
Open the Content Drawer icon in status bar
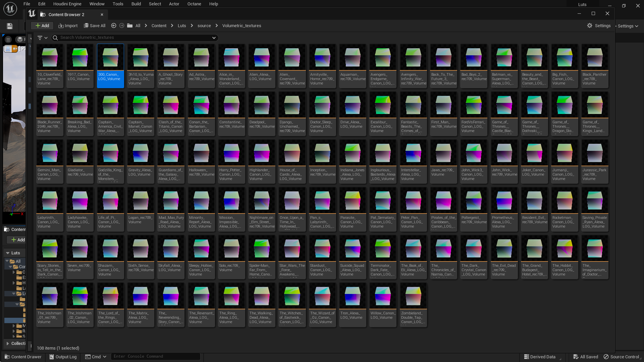click(23, 357)
